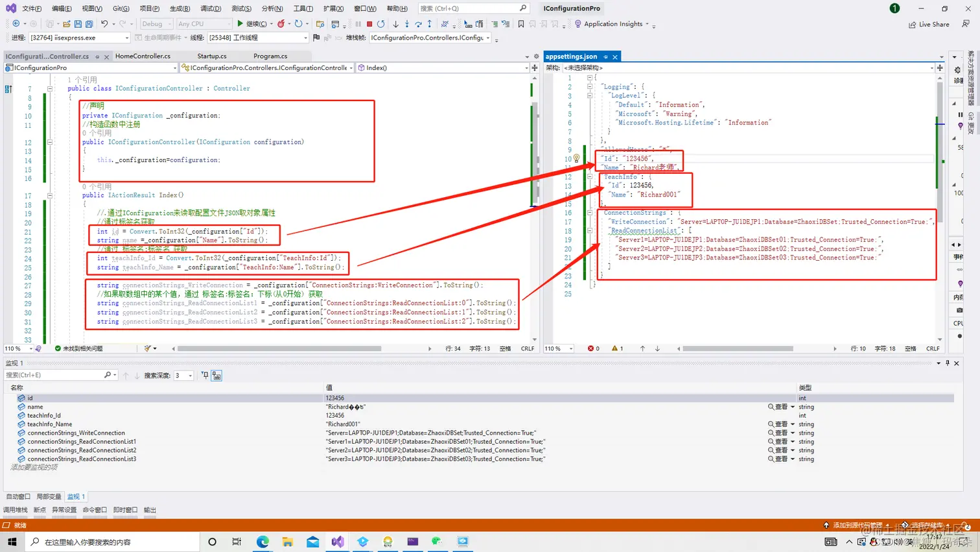Click the Step Out arrow icon
This screenshot has height=552, width=980.
click(429, 24)
